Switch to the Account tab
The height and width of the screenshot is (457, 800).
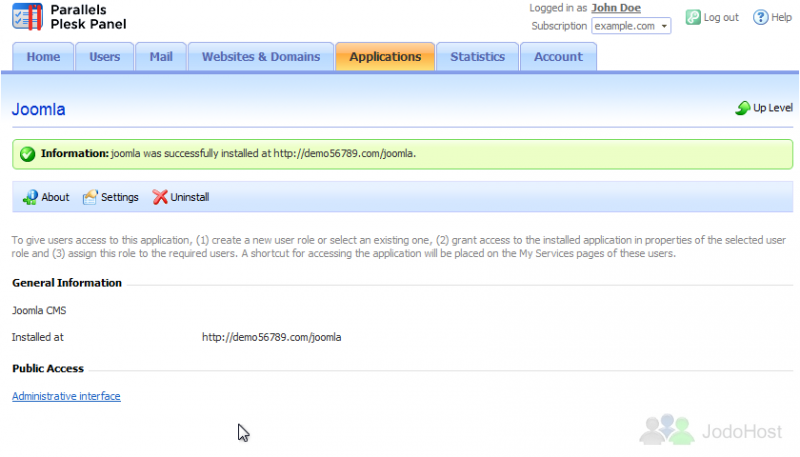558,57
